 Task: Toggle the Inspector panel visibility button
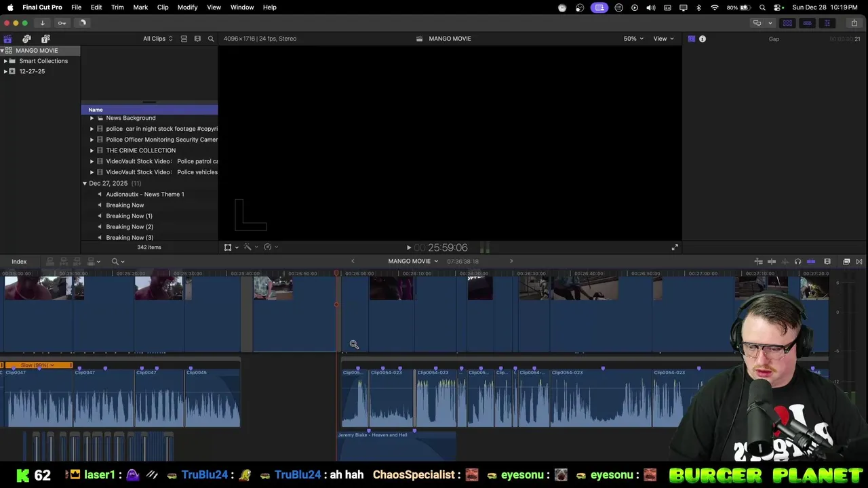[827, 23]
